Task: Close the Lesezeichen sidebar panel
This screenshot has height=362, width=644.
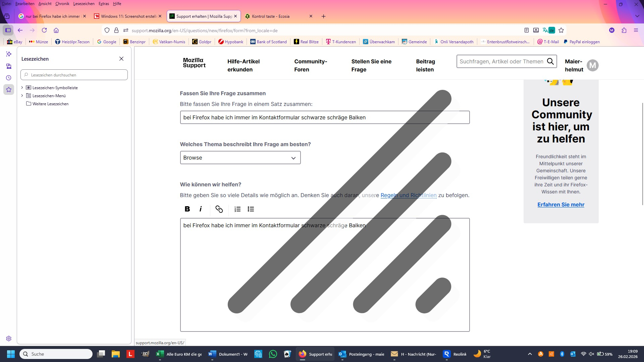Action: 121,59
